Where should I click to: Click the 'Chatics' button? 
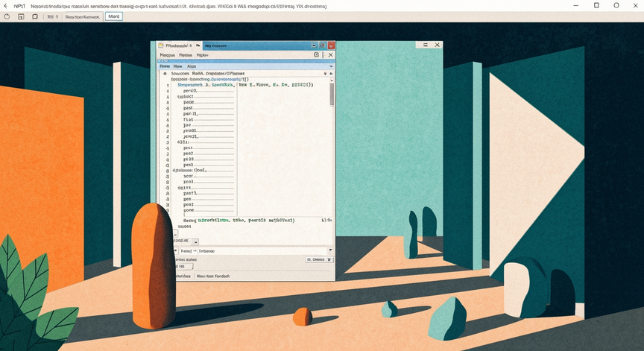pos(319,259)
